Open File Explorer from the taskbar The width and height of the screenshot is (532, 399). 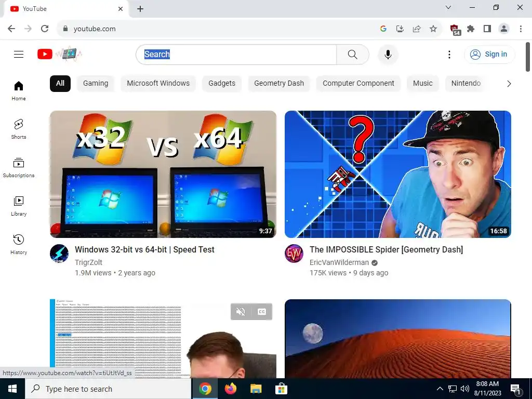256,389
